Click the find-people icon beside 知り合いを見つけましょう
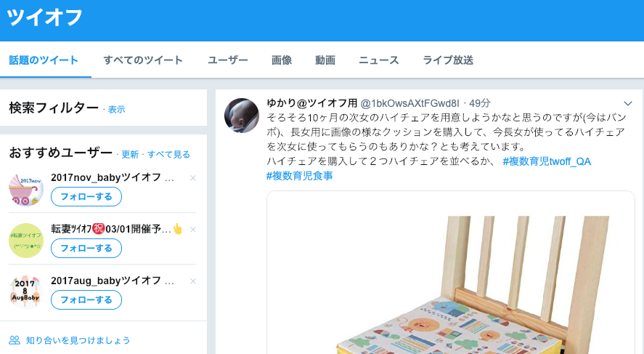This screenshot has width=644, height=354. [x=15, y=340]
